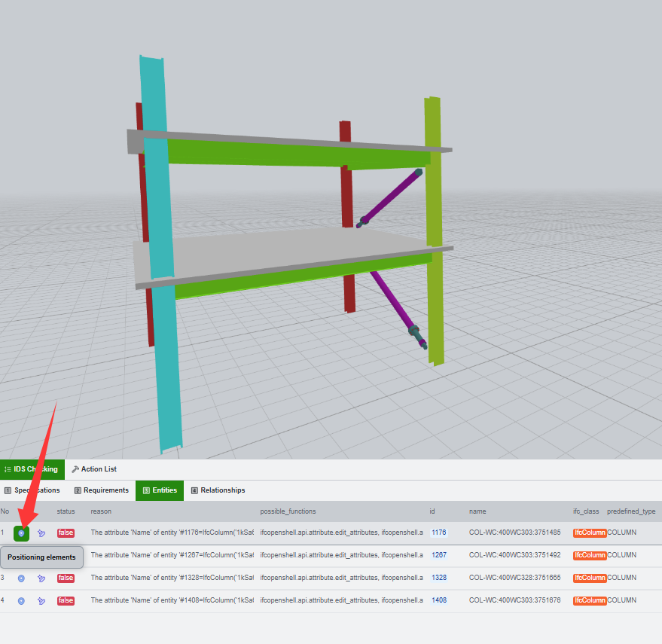Click the 'status' column header
Image resolution: width=662 pixels, height=644 pixels.
pos(66,511)
